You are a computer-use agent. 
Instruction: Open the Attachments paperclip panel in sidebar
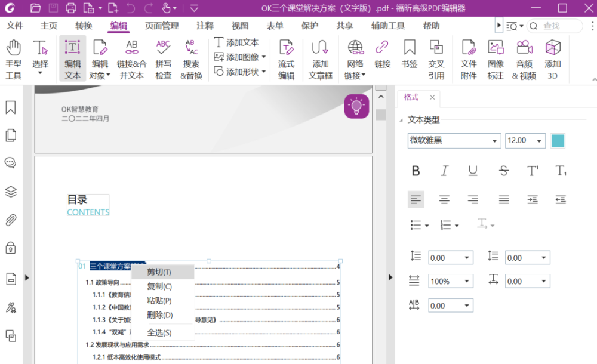click(11, 220)
